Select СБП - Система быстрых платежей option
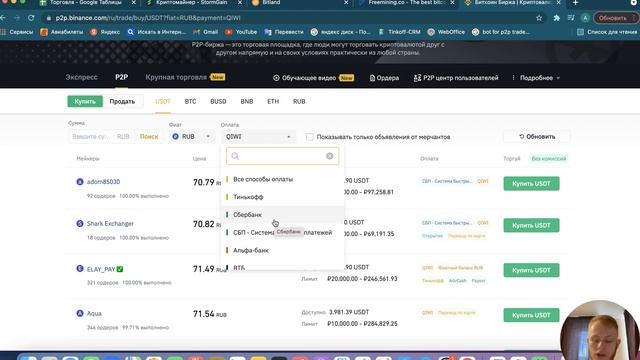This screenshot has height=360, width=640. pos(282,232)
